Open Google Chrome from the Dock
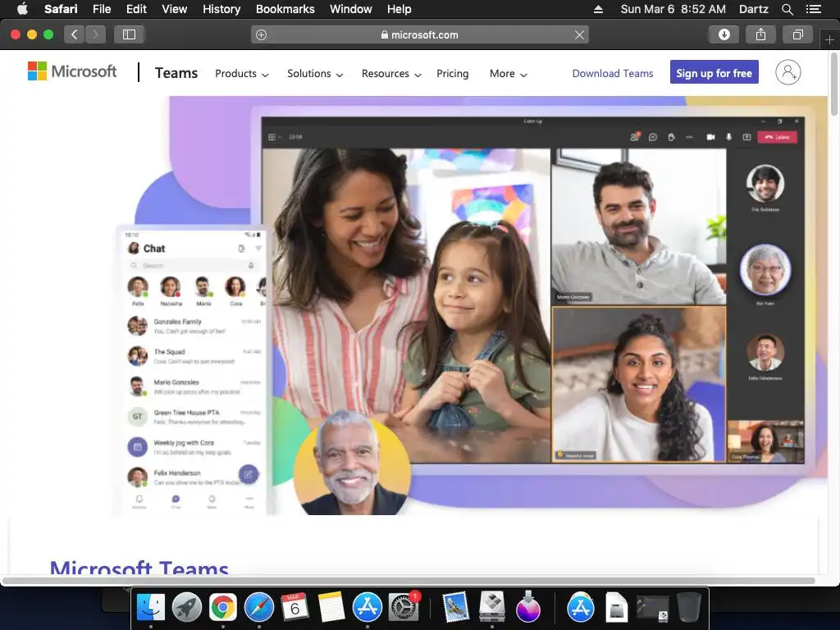840x630 pixels. [223, 607]
